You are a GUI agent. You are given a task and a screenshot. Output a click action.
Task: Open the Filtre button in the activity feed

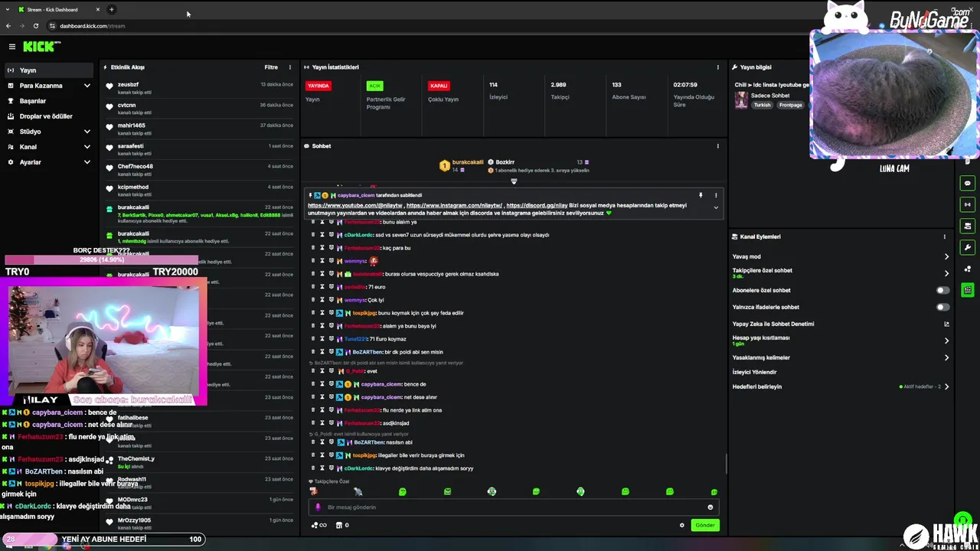(x=271, y=67)
